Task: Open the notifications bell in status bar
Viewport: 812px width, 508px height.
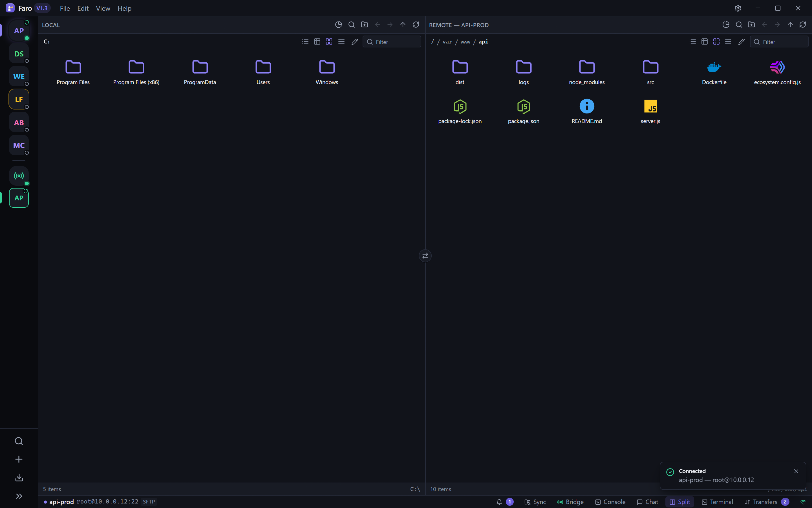Action: (x=499, y=502)
